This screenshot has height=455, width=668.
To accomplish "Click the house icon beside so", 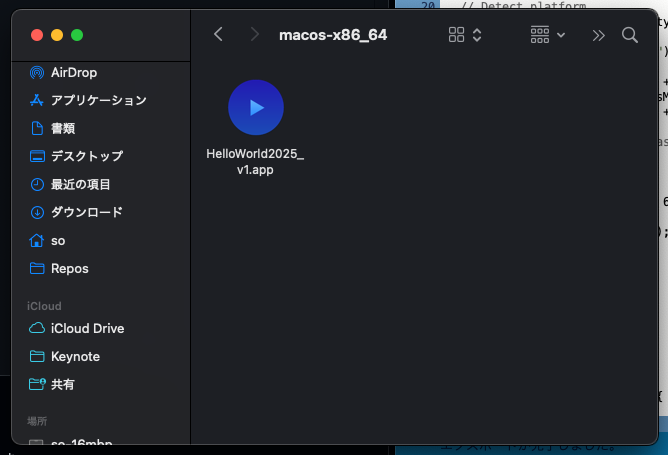I will tap(37, 240).
